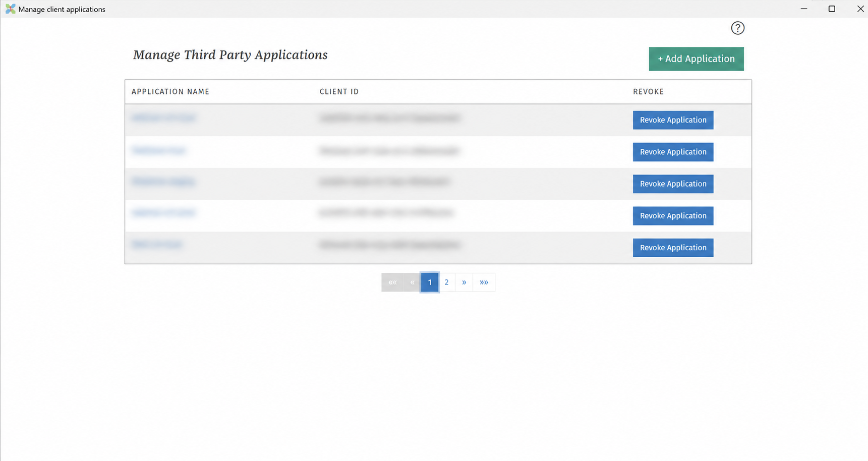Image resolution: width=868 pixels, height=461 pixels.
Task: Click the CLIENT ID column header
Action: point(339,92)
